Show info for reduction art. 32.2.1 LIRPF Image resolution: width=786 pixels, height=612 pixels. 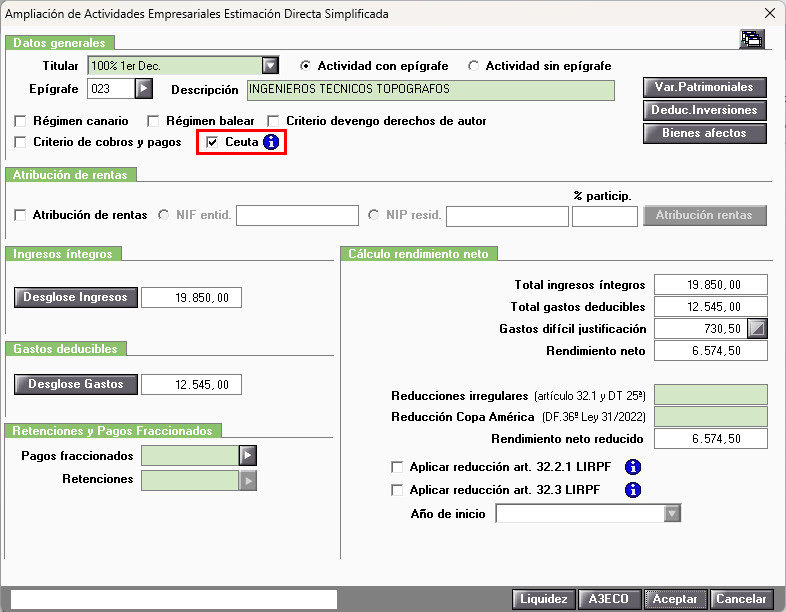point(633,467)
